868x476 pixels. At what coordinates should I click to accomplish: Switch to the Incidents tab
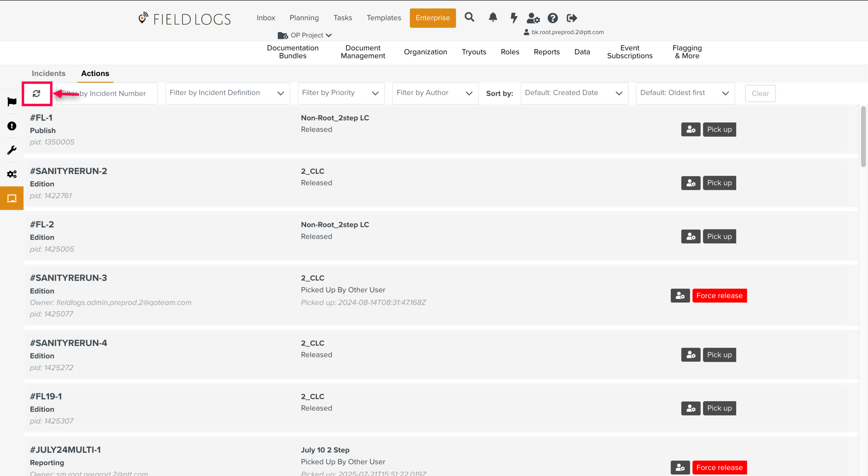(48, 73)
